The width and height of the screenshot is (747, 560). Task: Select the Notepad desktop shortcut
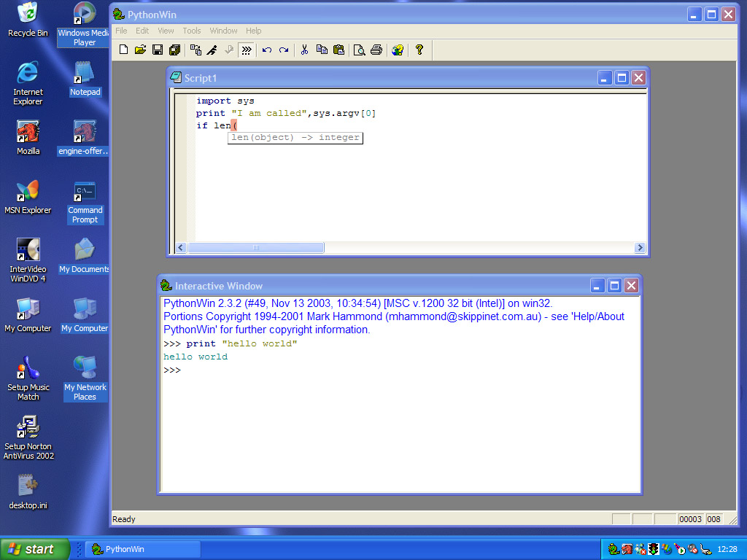click(85, 79)
